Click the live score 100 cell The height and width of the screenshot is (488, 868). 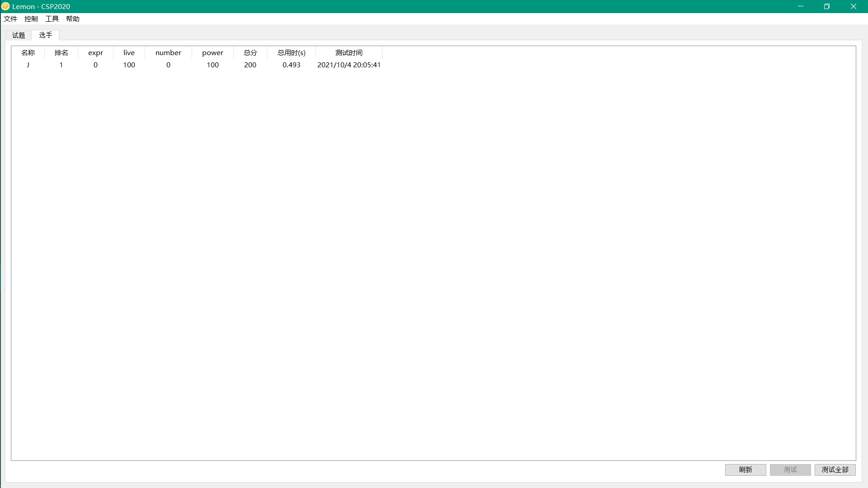129,65
